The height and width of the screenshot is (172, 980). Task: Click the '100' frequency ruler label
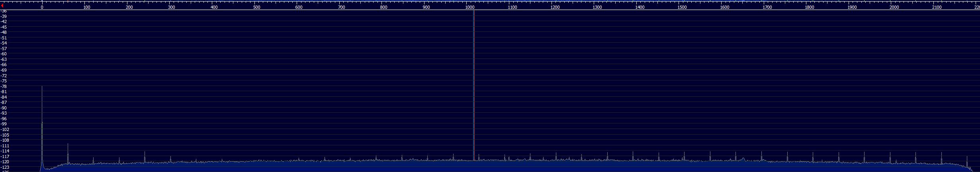click(87, 8)
